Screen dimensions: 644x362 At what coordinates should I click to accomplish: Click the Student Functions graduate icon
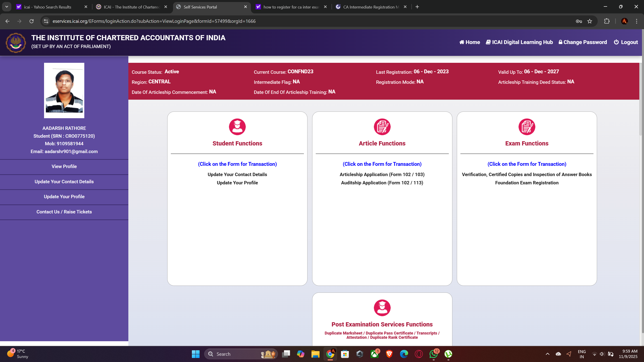[237, 127]
